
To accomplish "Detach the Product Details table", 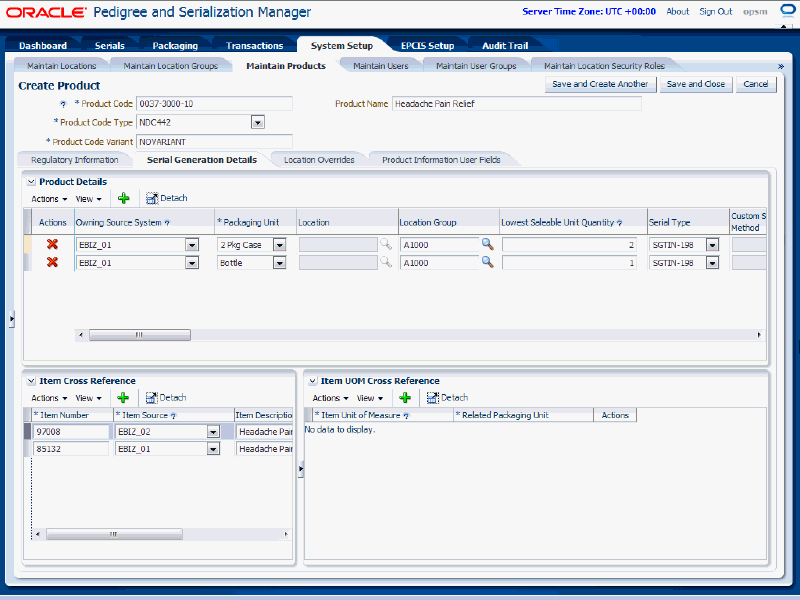I will (x=167, y=198).
